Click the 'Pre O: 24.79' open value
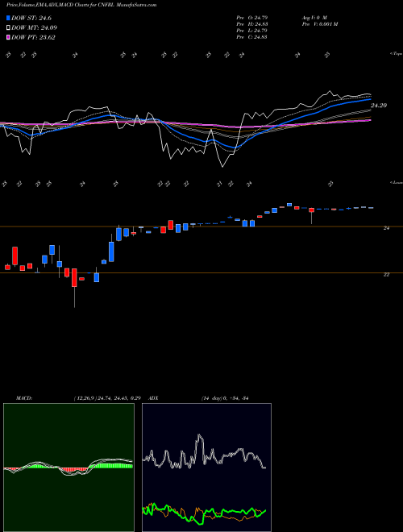Screen dimensions: 403x532 pos(252,17)
